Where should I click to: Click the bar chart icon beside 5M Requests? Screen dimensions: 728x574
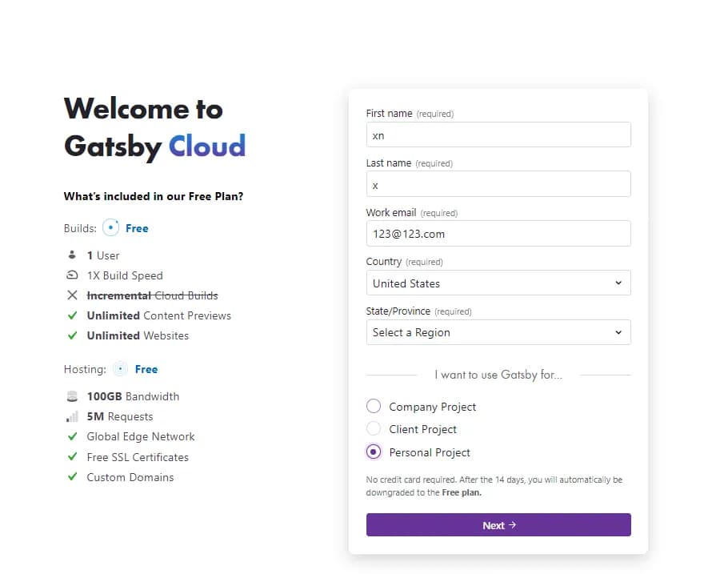point(72,416)
